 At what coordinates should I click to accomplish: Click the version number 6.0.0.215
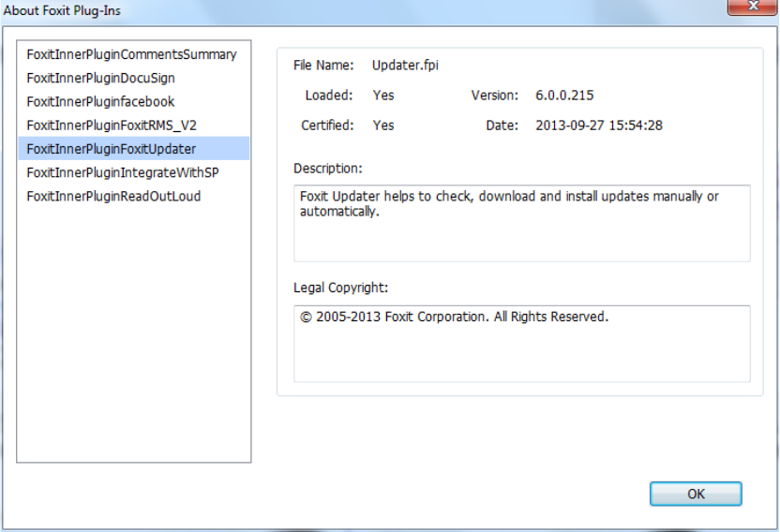tap(564, 96)
